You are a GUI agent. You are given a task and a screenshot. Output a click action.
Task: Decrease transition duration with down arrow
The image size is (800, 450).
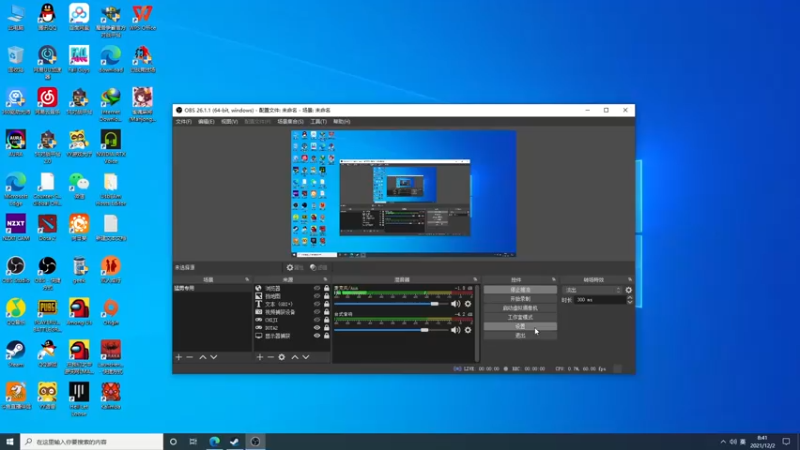tap(630, 303)
